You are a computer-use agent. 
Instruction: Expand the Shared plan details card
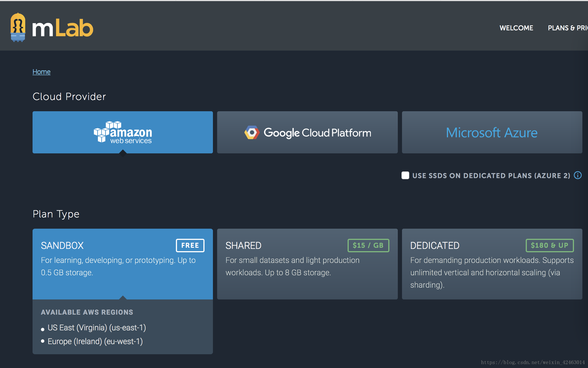pyautogui.click(x=307, y=264)
